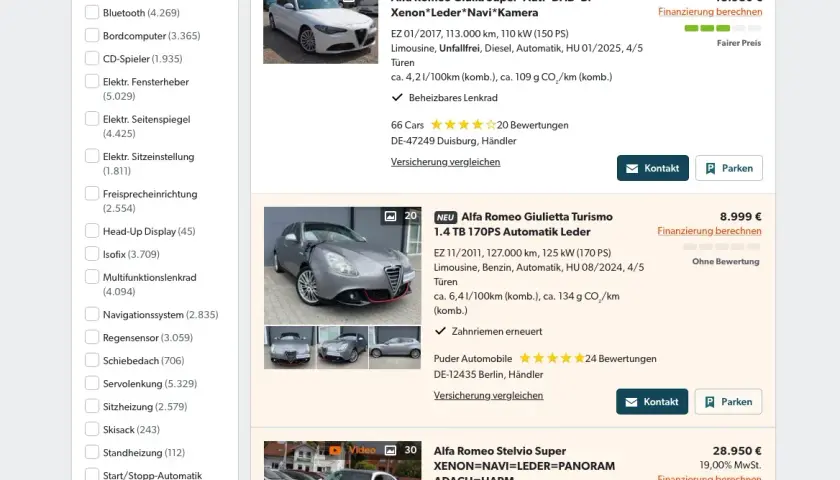Open 66 Cars star rating

(x=463, y=125)
